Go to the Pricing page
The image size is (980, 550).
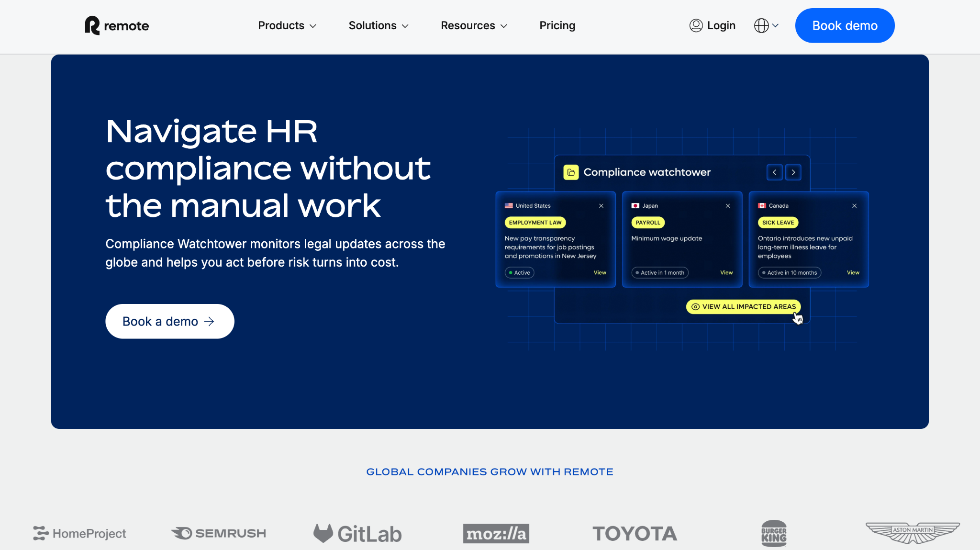tap(557, 25)
